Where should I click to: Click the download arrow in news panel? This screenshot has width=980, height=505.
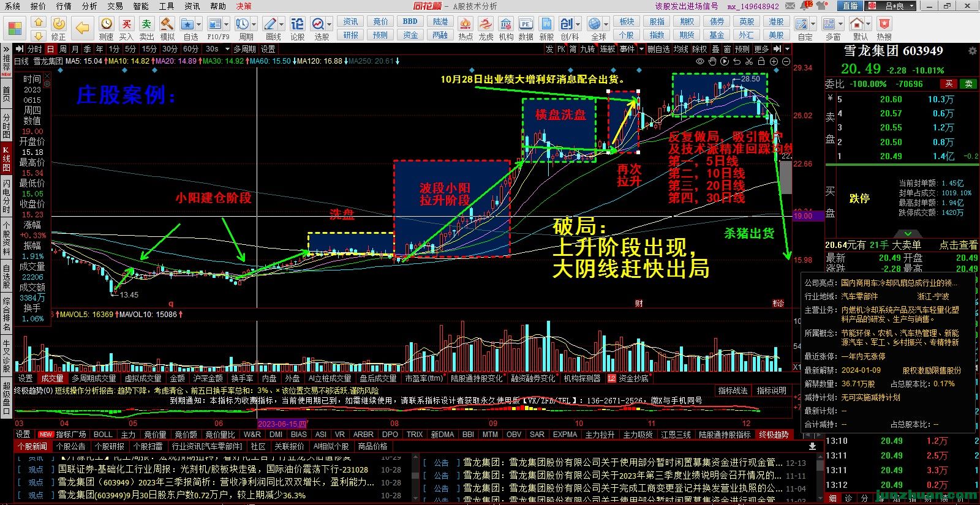[812, 446]
